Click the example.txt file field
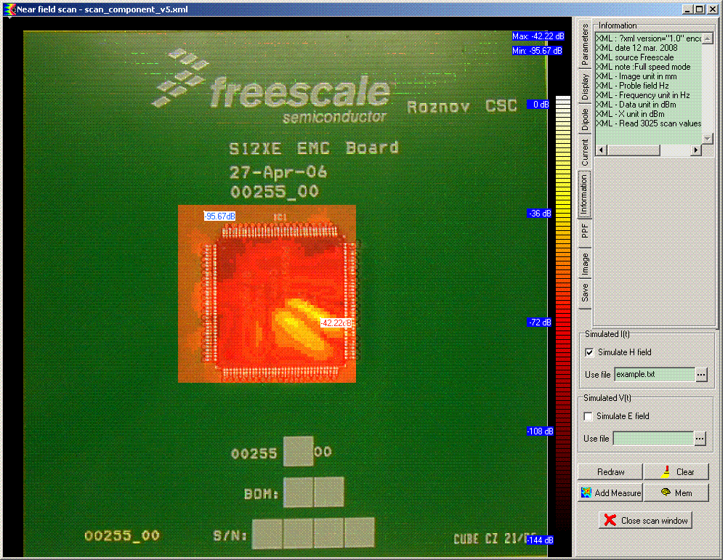 click(x=654, y=374)
